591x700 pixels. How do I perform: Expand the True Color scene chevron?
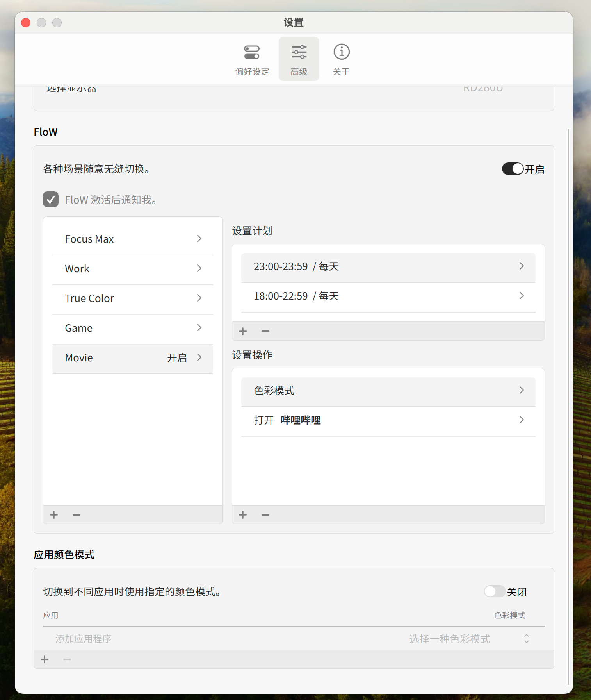[199, 298]
